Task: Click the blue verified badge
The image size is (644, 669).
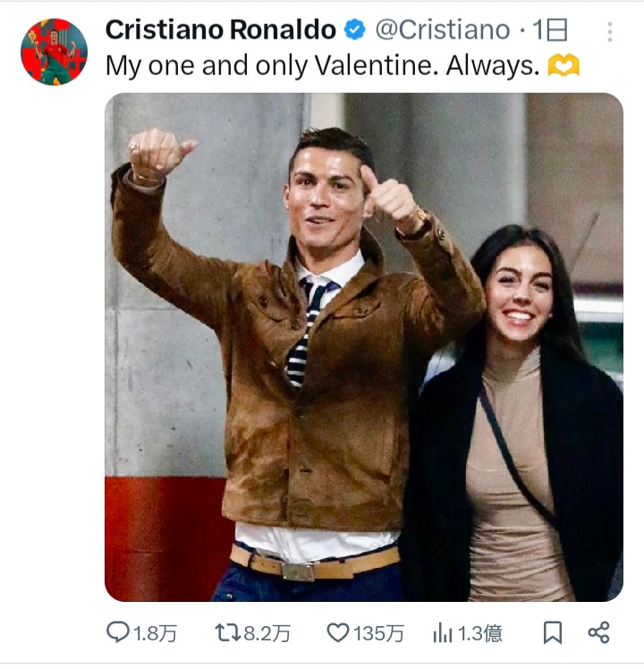Action: point(355,30)
